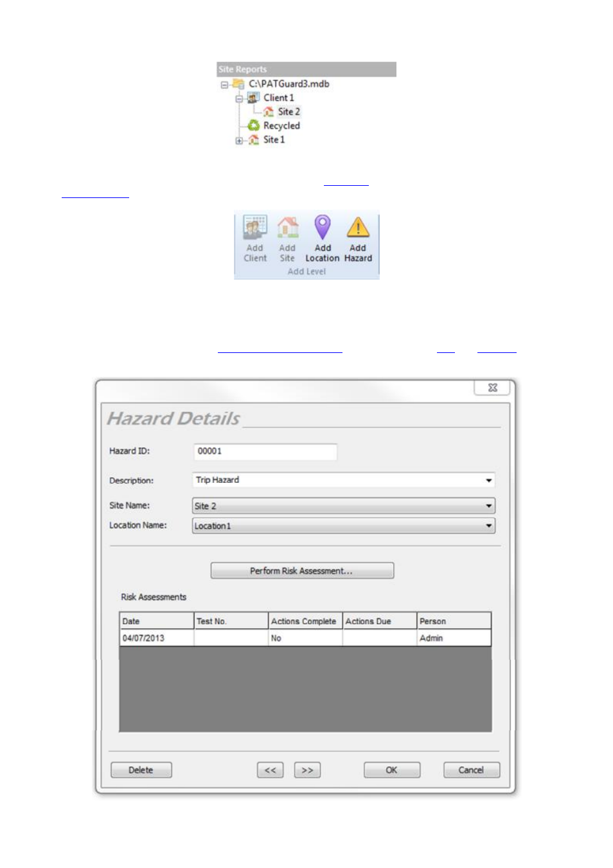Select the 04/07/2013 risk assessment row
613x868 pixels.
156,638
